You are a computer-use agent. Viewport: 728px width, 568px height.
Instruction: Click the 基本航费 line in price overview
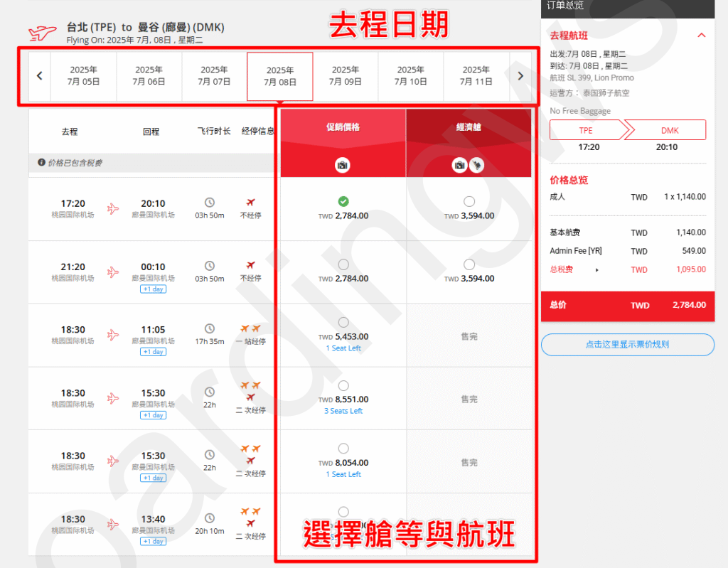pyautogui.click(x=628, y=232)
